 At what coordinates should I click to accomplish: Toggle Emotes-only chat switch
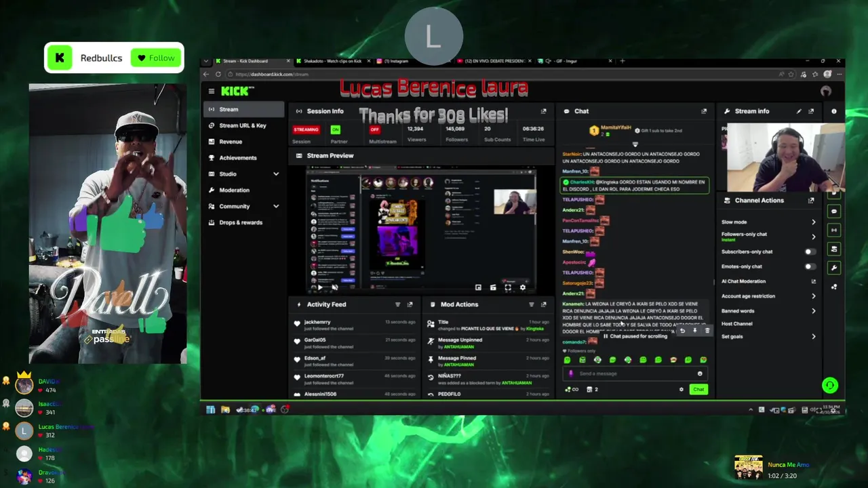[810, 266]
